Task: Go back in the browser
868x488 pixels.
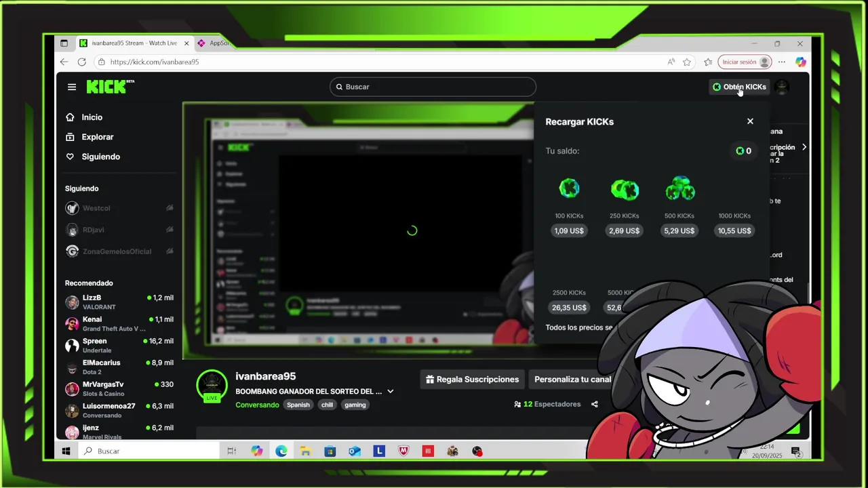Action: point(64,62)
